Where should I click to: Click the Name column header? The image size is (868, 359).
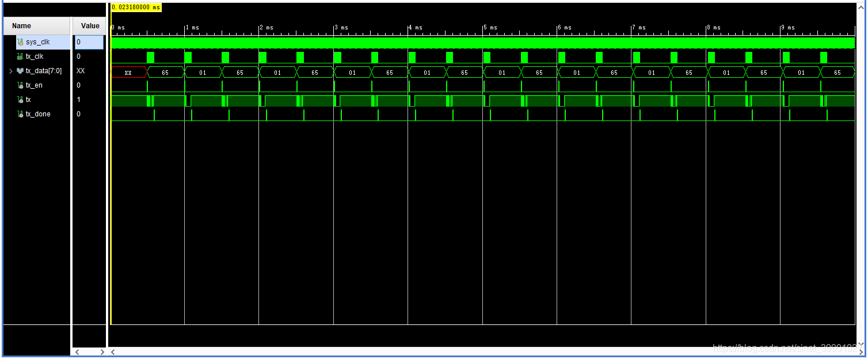pyautogui.click(x=37, y=26)
